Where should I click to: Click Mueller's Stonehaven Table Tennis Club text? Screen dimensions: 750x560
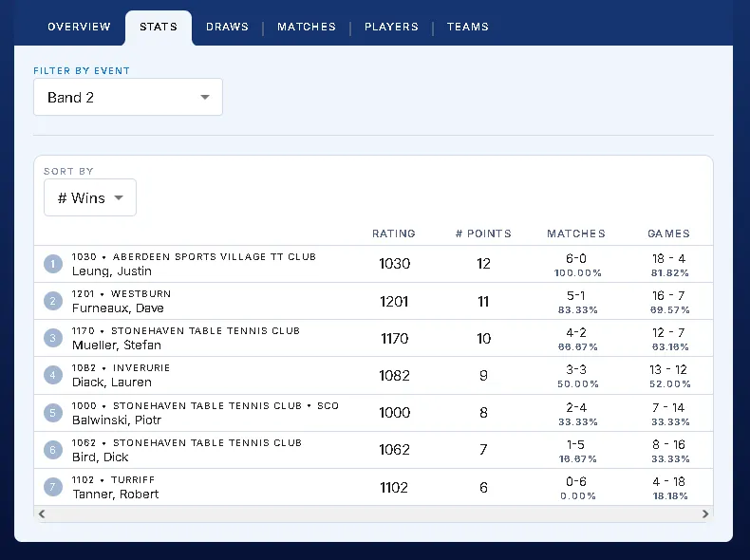205,331
